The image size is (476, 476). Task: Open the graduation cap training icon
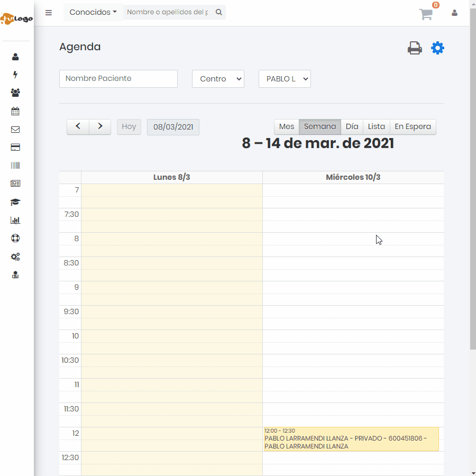pos(15,202)
